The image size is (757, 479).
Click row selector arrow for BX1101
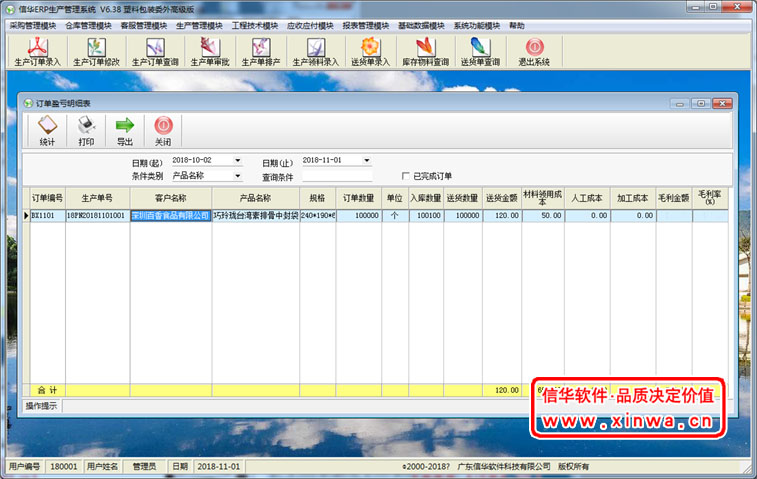(x=26, y=215)
